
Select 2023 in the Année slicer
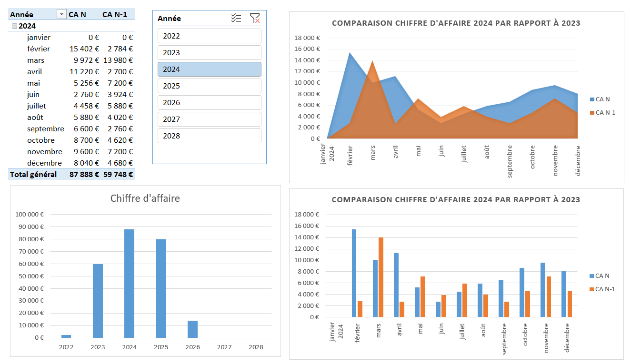[x=209, y=53]
